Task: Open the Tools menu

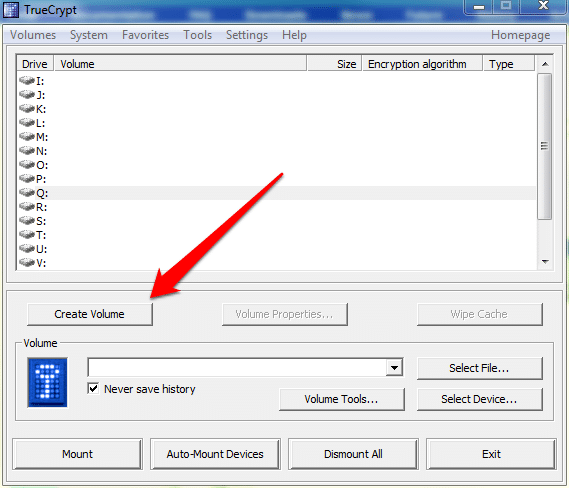Action: point(197,35)
